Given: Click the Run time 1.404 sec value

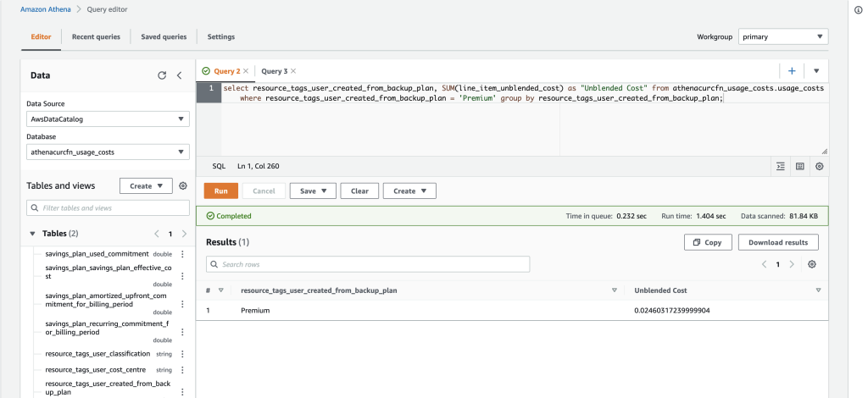Looking at the screenshot, I should pyautogui.click(x=711, y=216).
